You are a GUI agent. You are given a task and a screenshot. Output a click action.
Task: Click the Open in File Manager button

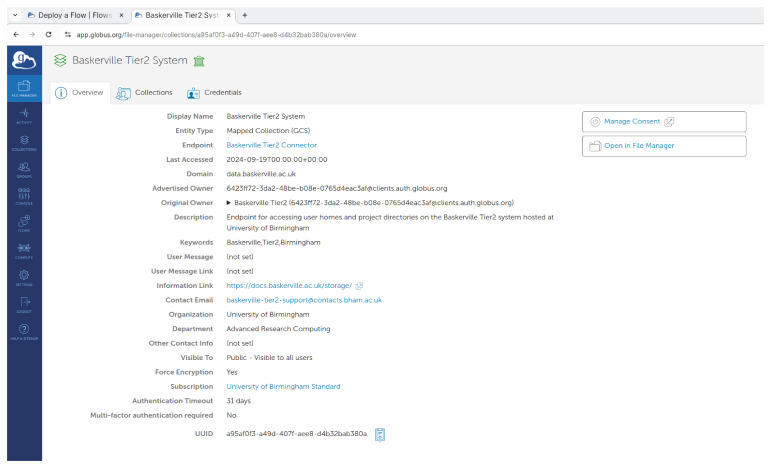pos(664,146)
